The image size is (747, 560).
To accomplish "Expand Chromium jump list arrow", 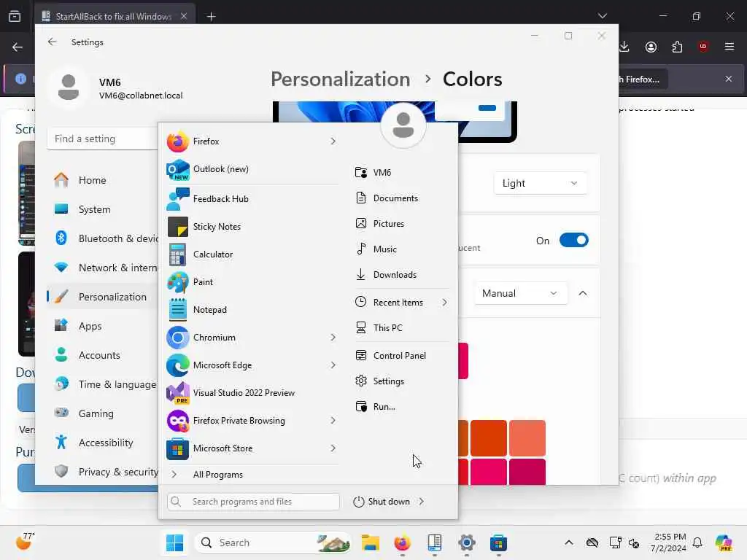I will click(x=333, y=337).
